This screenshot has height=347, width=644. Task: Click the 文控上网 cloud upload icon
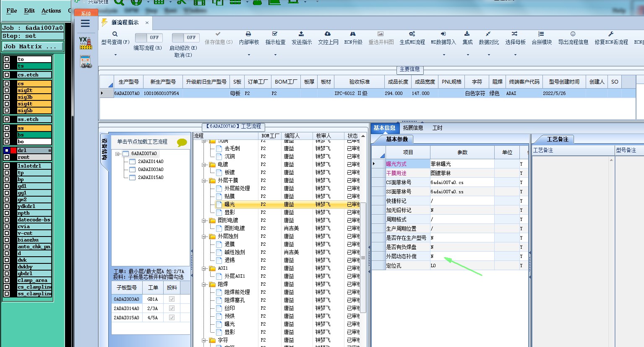(328, 34)
